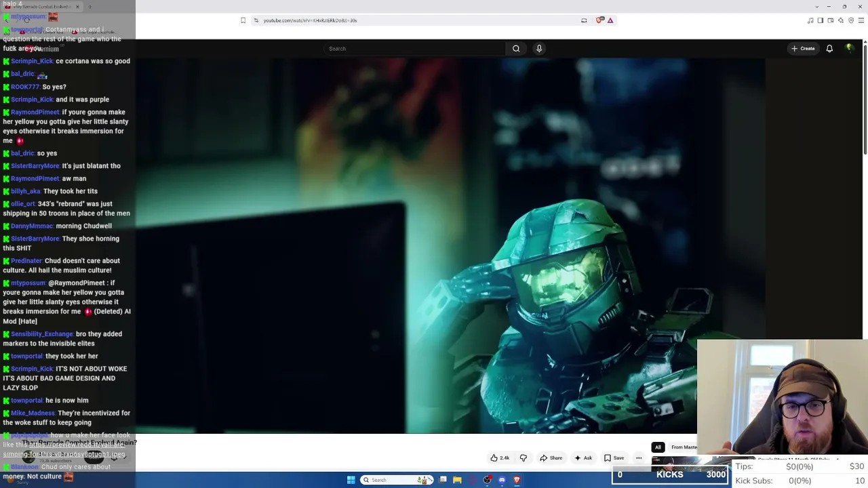The image size is (868, 488).
Task: Open OBS Studio from the taskbar
Action: 487,480
